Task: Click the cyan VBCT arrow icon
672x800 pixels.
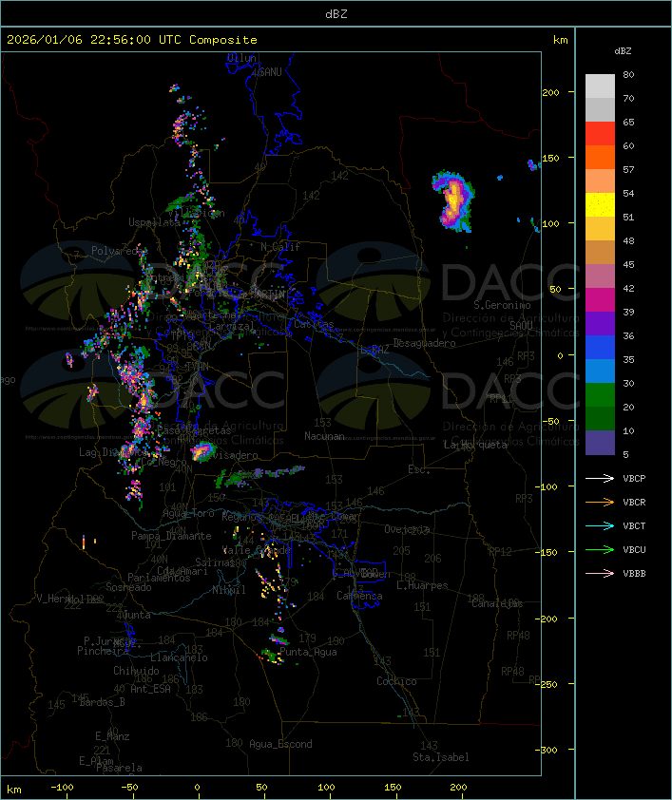Action: tap(600, 526)
